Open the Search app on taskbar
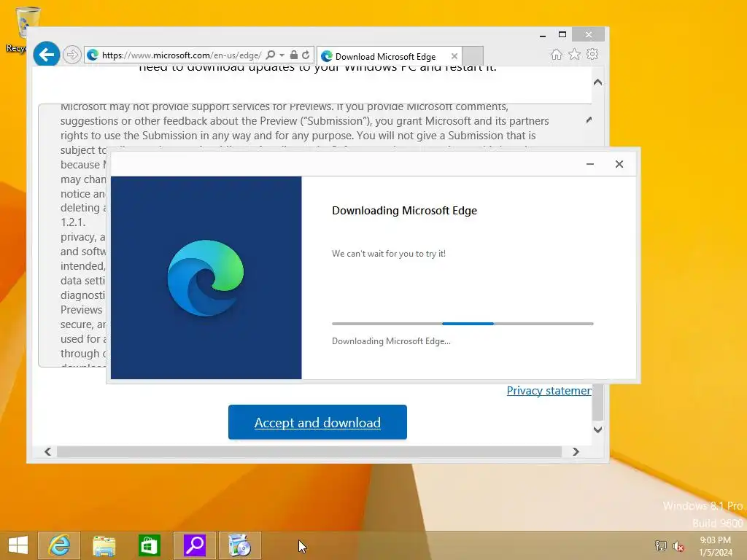The width and height of the screenshot is (747, 560). pos(195,545)
